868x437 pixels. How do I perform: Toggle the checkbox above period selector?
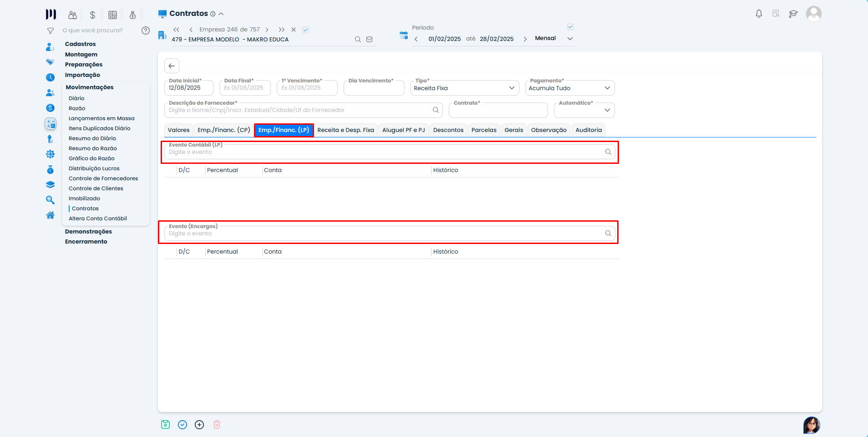(570, 27)
